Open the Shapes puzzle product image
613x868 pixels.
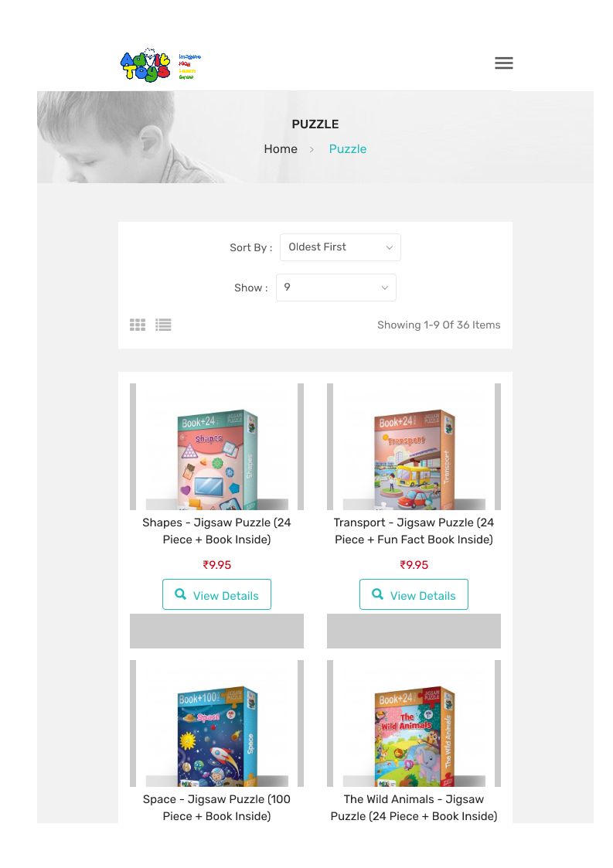pos(216,447)
